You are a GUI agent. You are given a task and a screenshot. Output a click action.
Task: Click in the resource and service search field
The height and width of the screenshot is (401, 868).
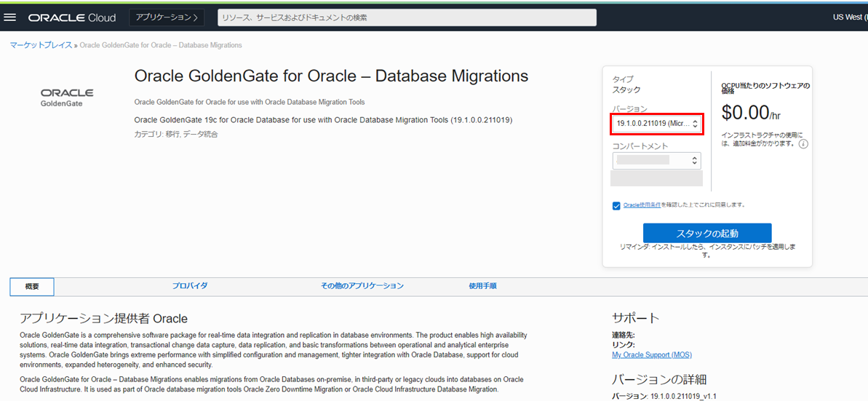point(406,17)
